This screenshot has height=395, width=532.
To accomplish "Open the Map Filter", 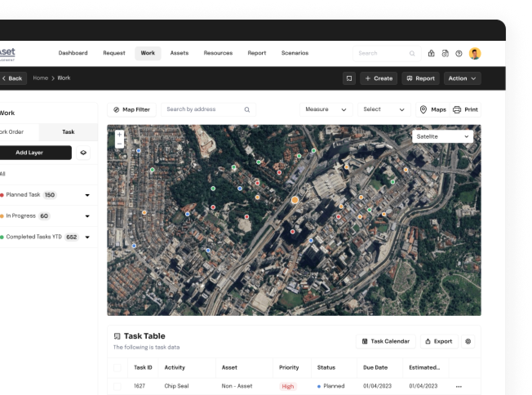I will 132,110.
